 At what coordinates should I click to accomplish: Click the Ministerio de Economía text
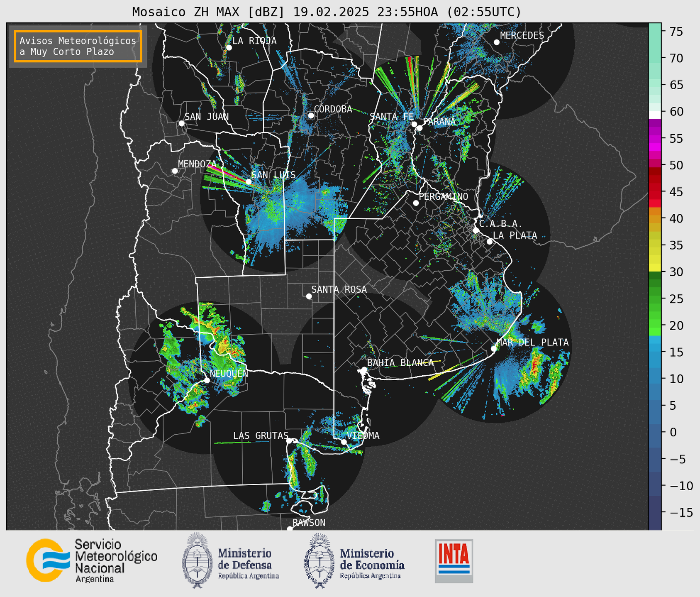tap(372, 559)
